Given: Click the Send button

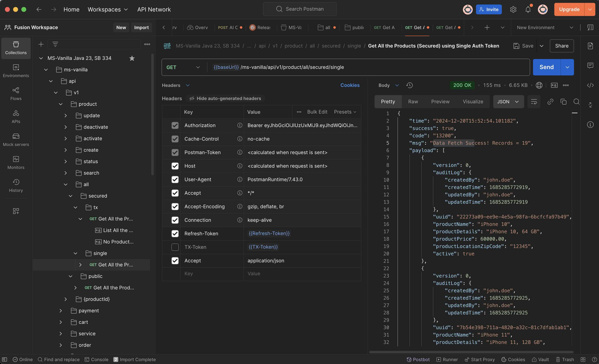Looking at the screenshot, I should click(546, 67).
